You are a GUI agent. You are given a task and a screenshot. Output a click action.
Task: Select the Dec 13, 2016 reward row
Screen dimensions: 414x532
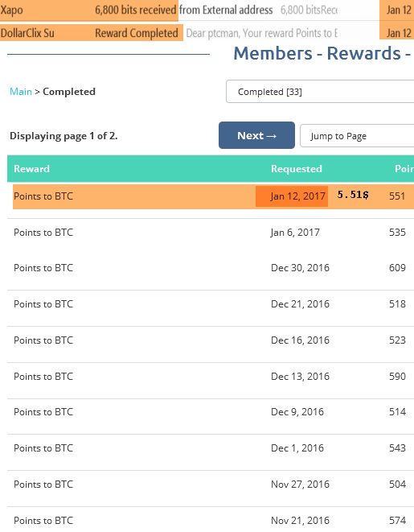coord(211,377)
